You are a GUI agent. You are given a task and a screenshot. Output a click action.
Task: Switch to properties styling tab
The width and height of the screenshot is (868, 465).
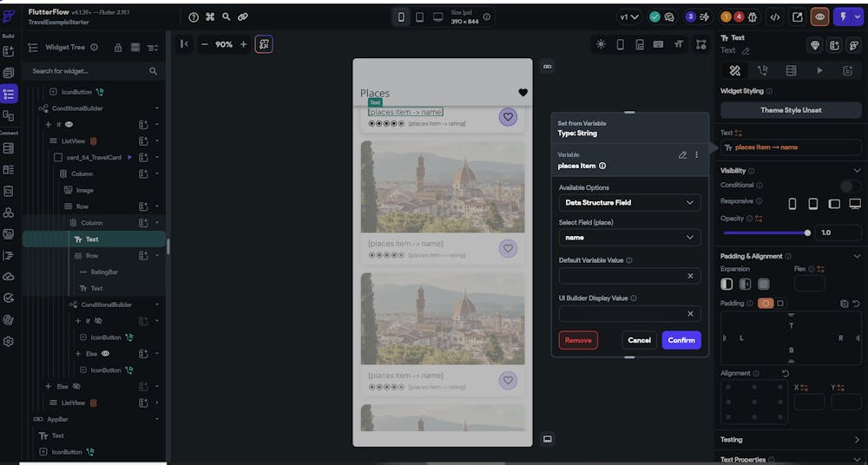(x=734, y=70)
